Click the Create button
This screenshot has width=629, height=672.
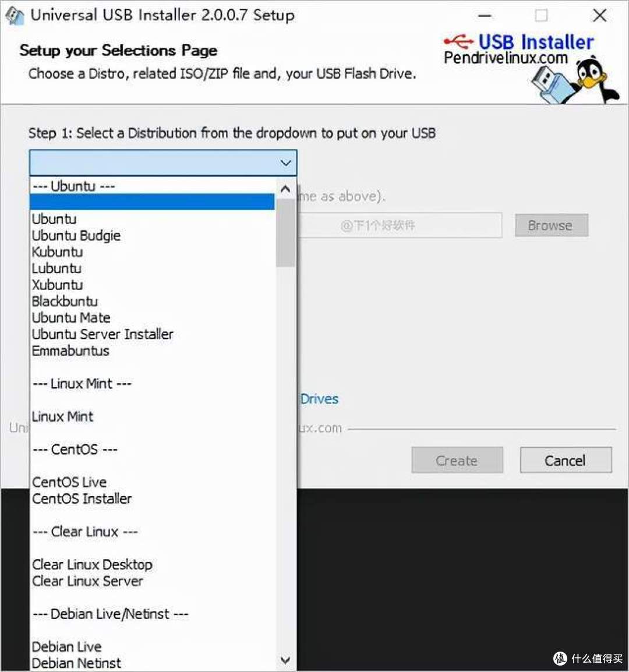tap(457, 460)
